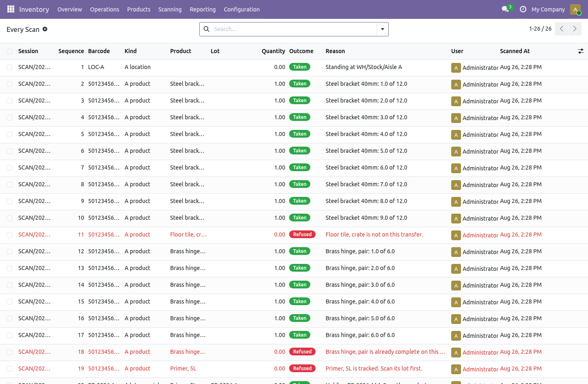Screen dimensions: 588x384
Task: Open the My Company switcher
Action: click(548, 9)
